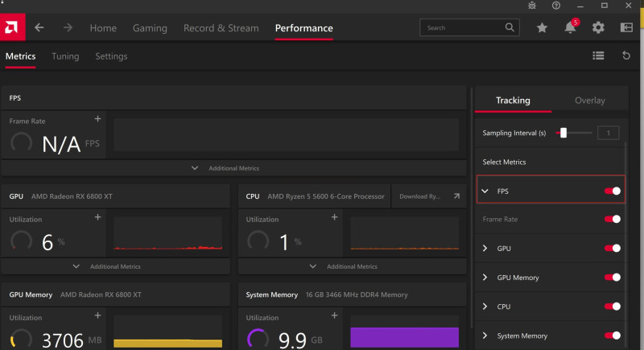The image size is (644, 350).
Task: Open notifications bell icon
Action: (x=570, y=27)
